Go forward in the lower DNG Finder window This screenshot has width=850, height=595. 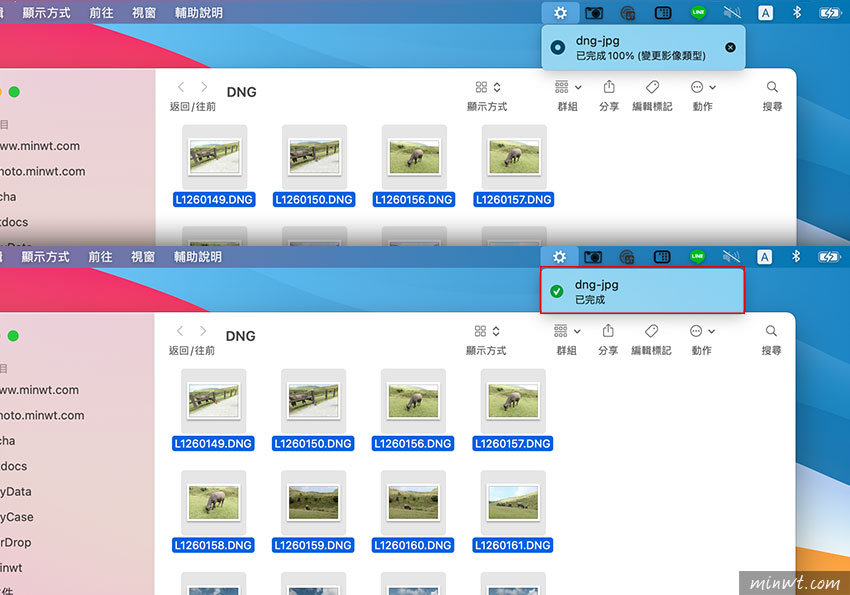[x=203, y=331]
